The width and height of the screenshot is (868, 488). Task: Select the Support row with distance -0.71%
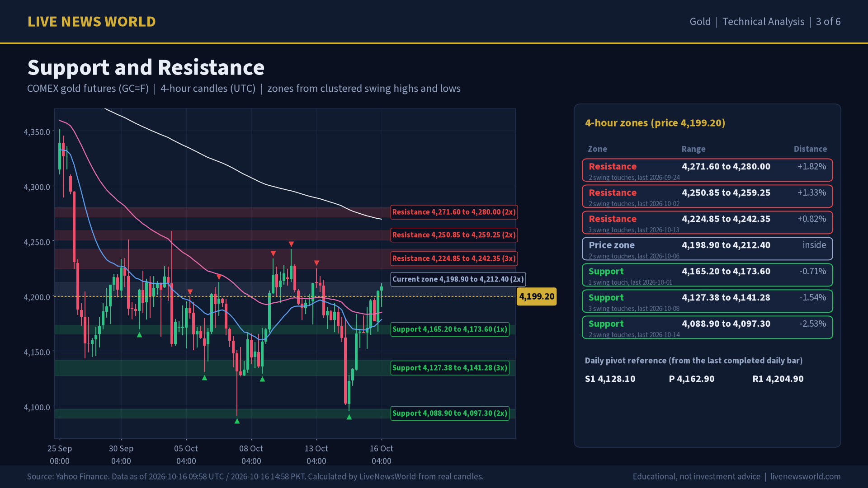tap(707, 275)
